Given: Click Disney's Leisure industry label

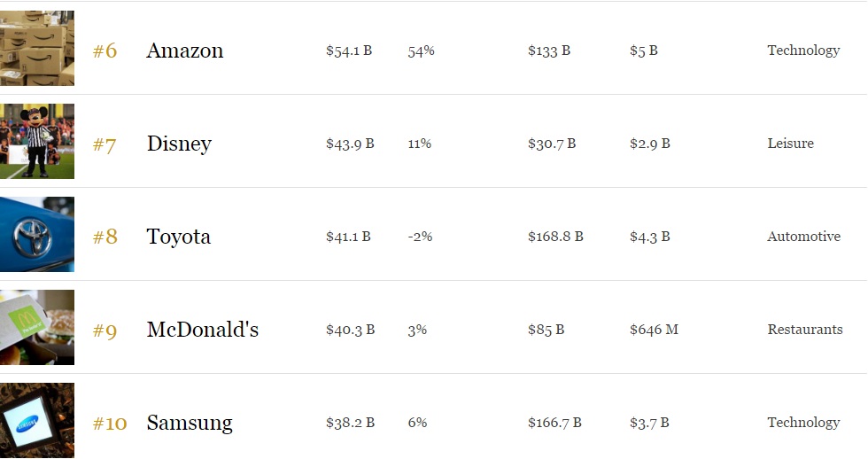Looking at the screenshot, I should [790, 144].
